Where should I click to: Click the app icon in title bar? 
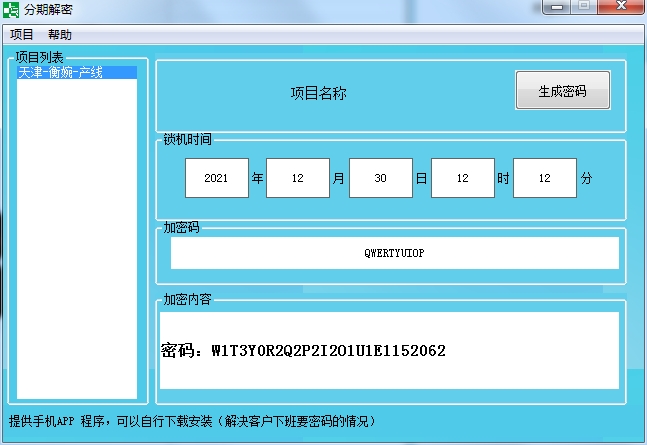11,9
